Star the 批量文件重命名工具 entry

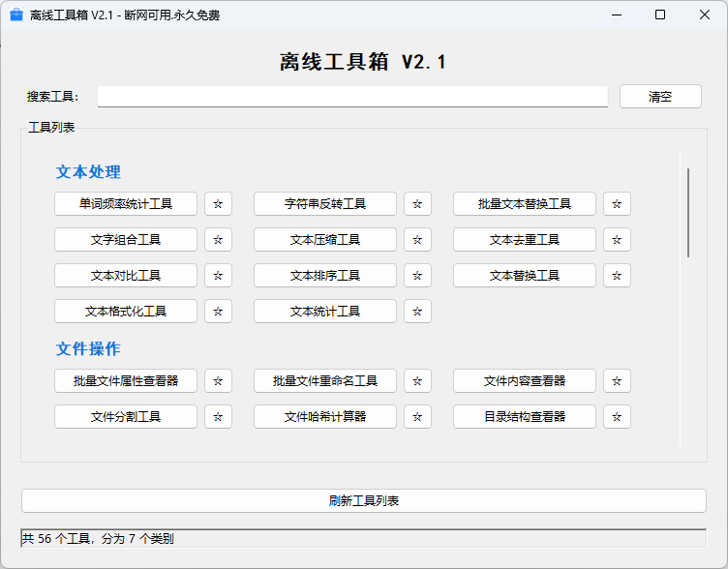point(417,380)
